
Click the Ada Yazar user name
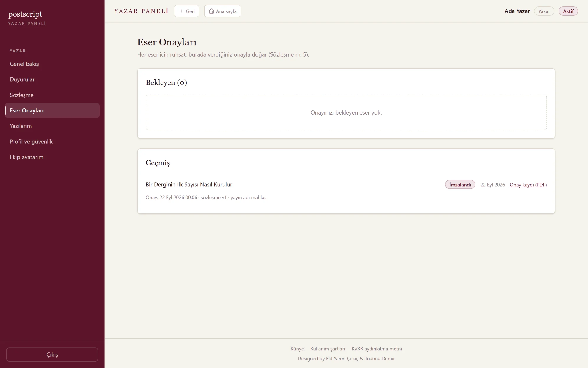517,11
